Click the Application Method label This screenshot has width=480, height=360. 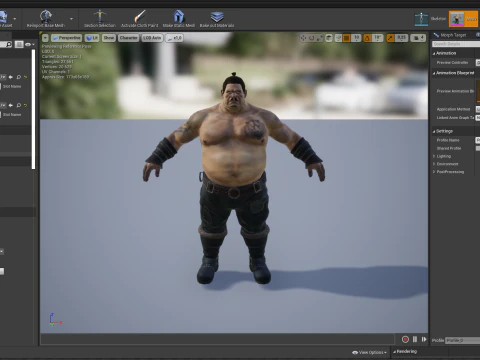(x=453, y=109)
